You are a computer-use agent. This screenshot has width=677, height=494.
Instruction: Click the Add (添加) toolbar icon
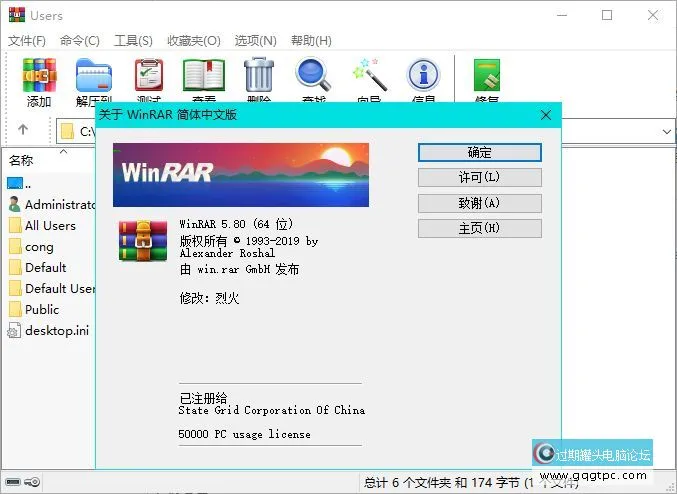point(39,76)
